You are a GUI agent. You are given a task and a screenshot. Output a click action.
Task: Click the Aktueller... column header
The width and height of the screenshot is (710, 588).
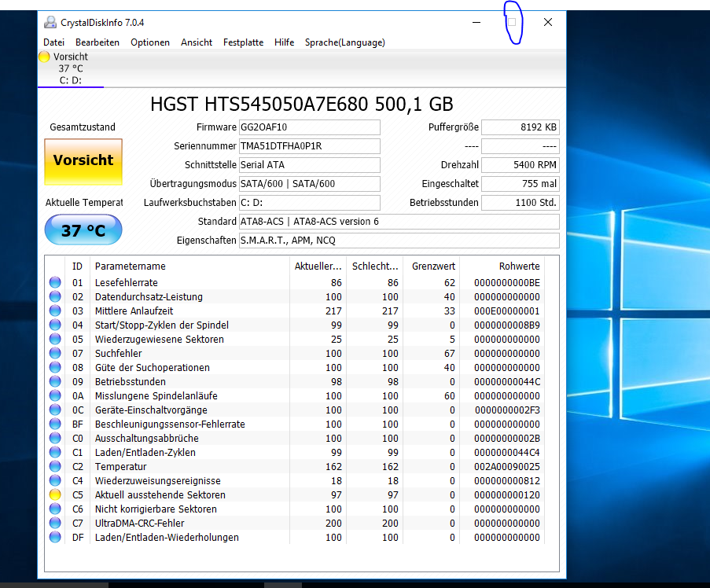click(x=318, y=266)
